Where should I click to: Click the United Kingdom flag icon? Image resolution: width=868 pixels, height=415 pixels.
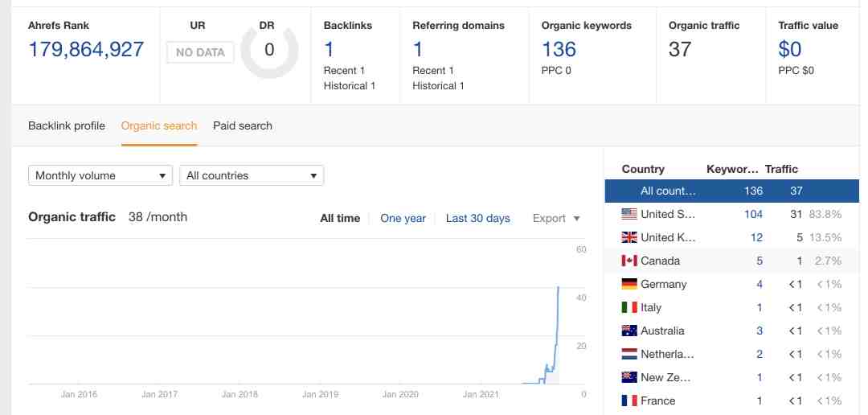tap(628, 237)
